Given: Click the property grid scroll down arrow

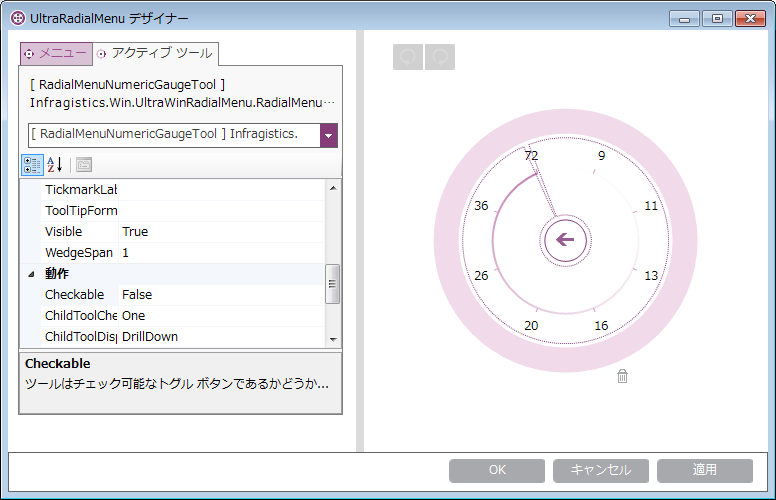Looking at the screenshot, I should point(333,340).
